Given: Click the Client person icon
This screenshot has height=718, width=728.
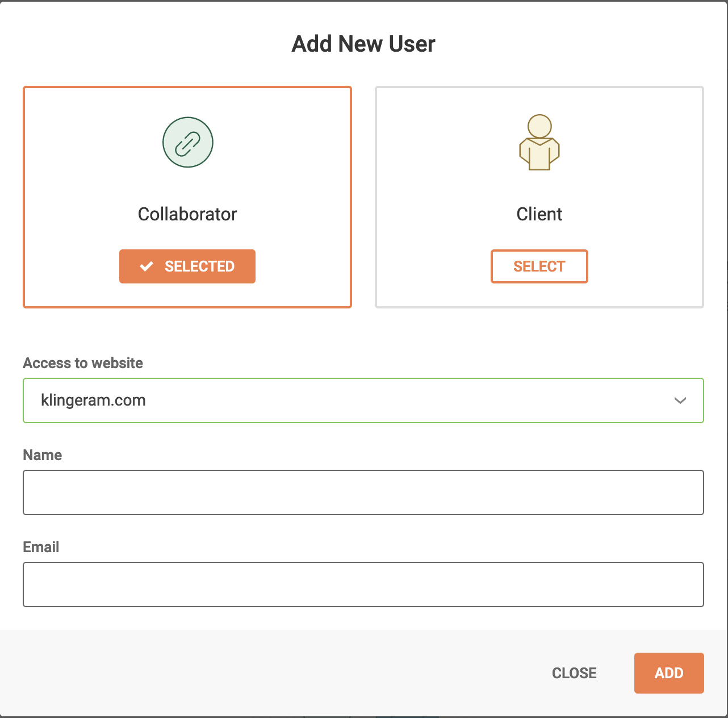Looking at the screenshot, I should point(539,143).
